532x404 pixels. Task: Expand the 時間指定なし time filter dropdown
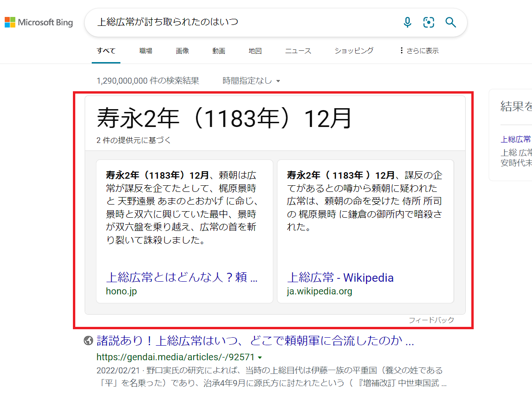(x=251, y=81)
